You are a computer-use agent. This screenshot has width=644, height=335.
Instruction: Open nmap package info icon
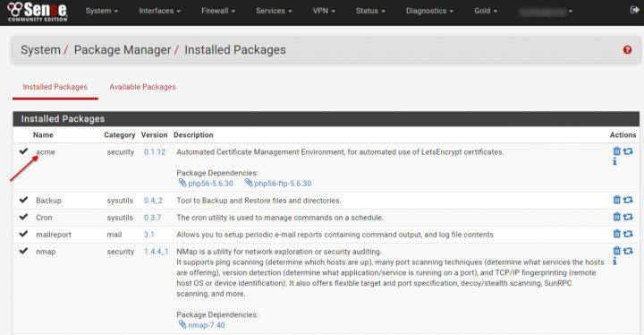614,262
